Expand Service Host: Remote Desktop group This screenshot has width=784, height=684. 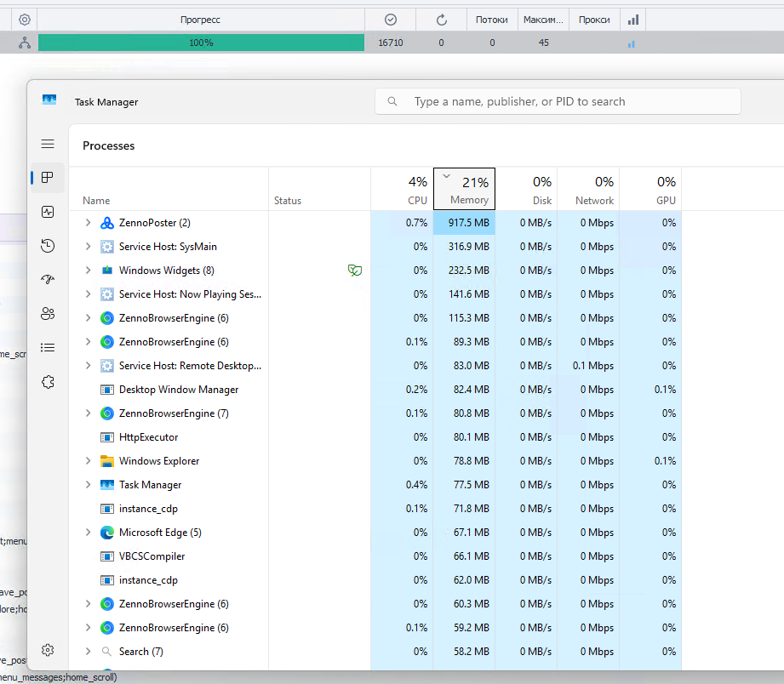(x=88, y=366)
